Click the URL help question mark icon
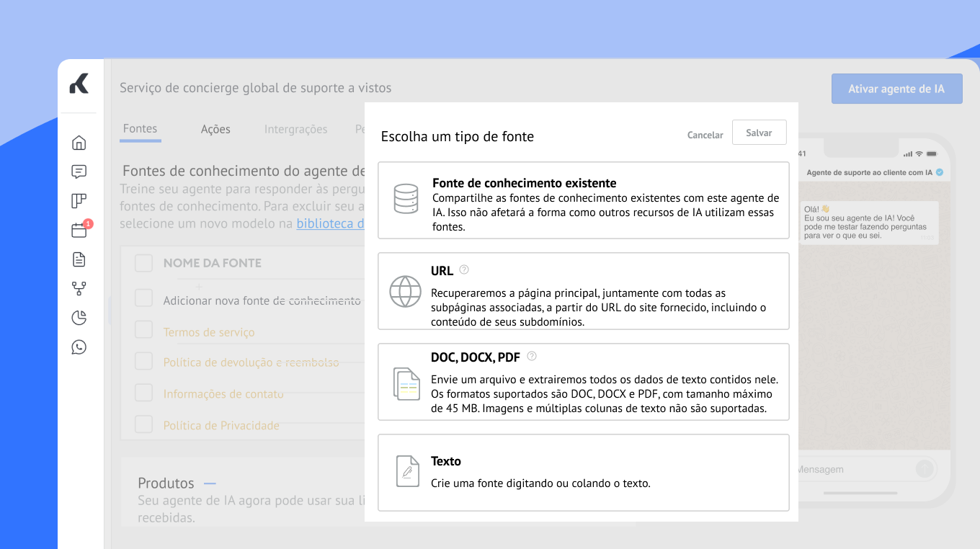 pos(464,270)
